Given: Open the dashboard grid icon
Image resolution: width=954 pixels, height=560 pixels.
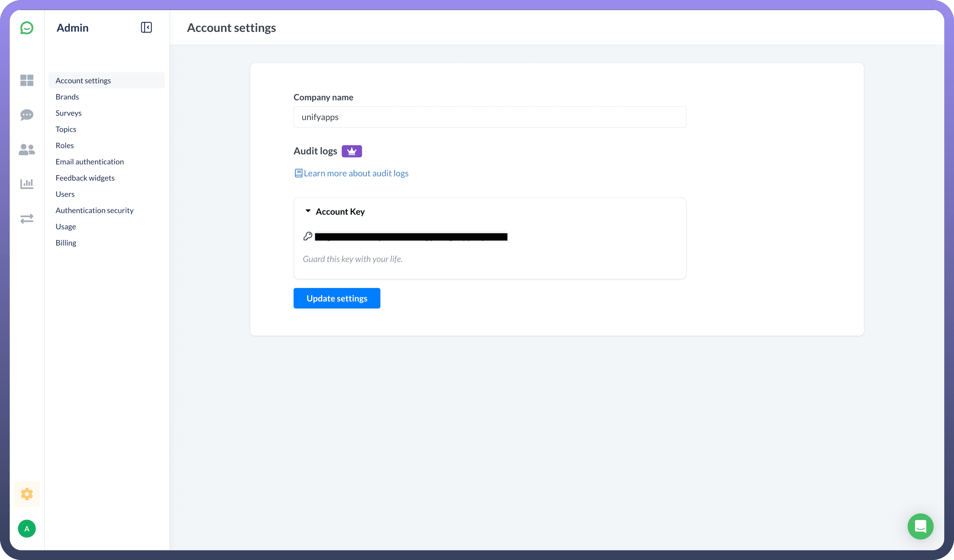Looking at the screenshot, I should [27, 80].
